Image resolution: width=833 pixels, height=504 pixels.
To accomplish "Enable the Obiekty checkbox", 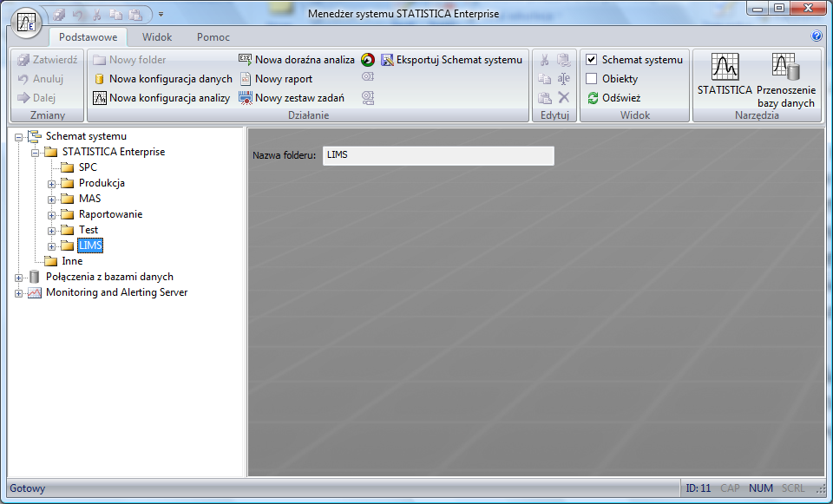I will (x=591, y=79).
